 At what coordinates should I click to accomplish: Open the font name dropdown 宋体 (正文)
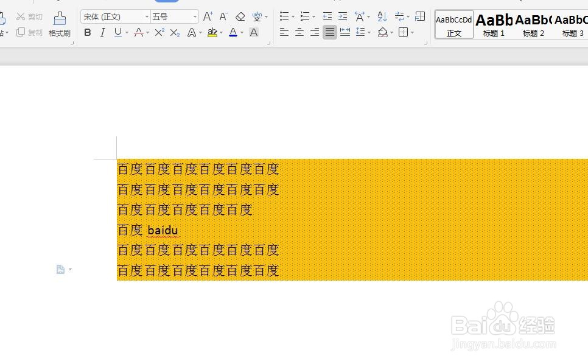(x=147, y=17)
